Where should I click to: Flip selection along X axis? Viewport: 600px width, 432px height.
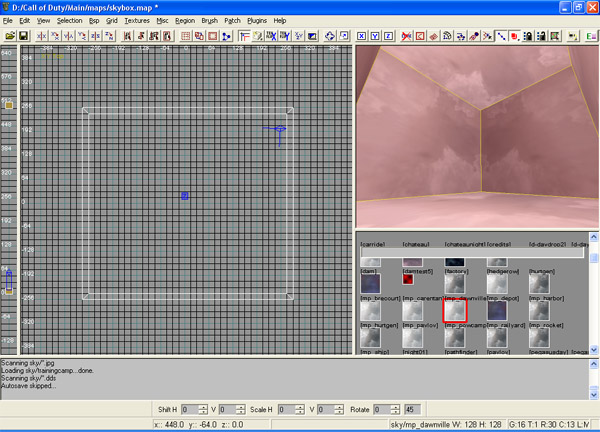41,36
